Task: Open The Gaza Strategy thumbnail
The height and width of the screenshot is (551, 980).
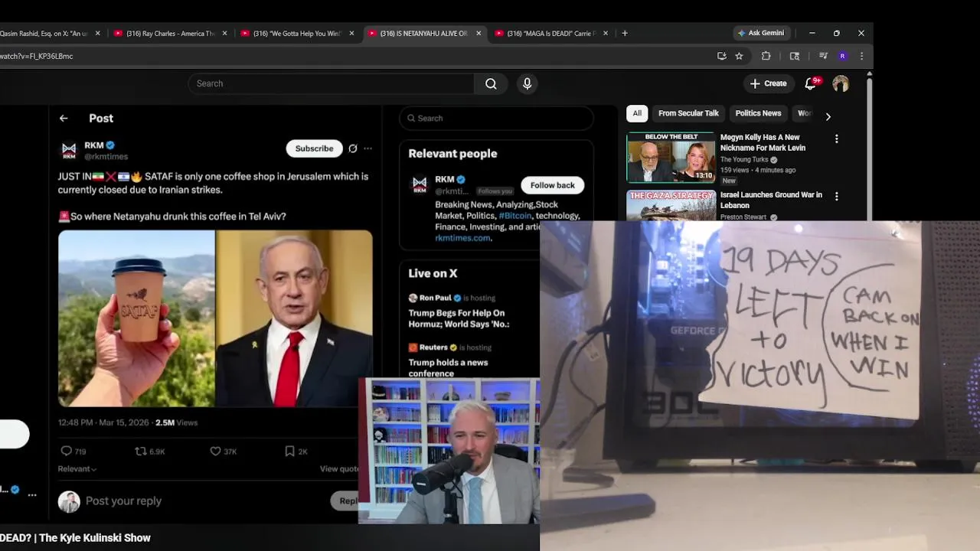Action: tap(671, 205)
